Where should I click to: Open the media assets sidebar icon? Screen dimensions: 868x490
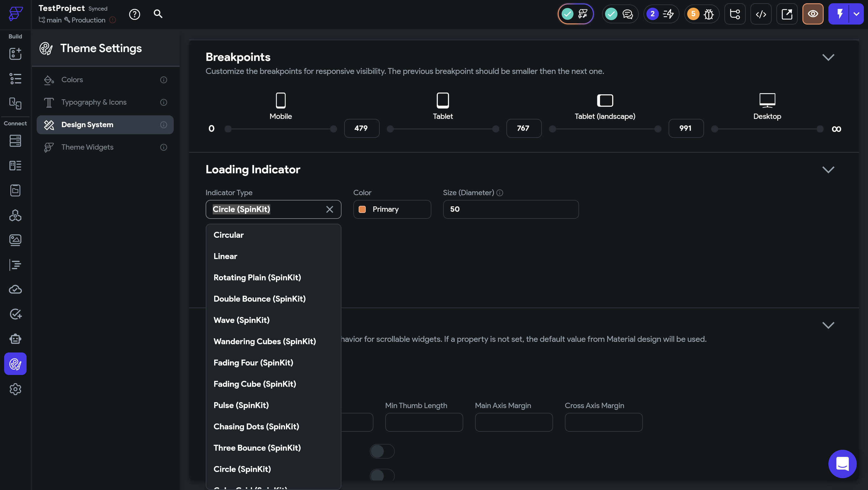pos(15,240)
